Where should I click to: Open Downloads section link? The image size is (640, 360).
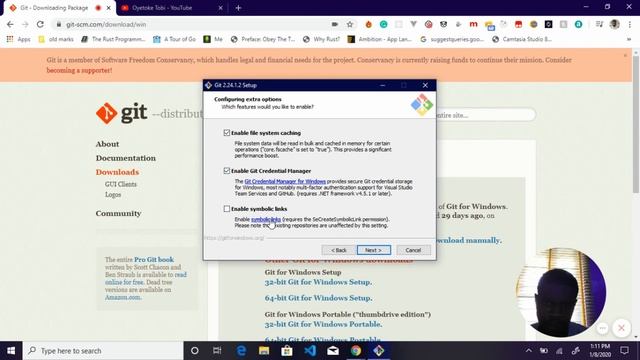[x=117, y=172]
